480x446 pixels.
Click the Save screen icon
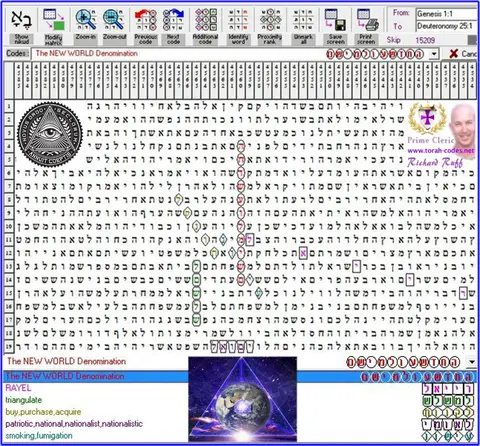(335, 19)
